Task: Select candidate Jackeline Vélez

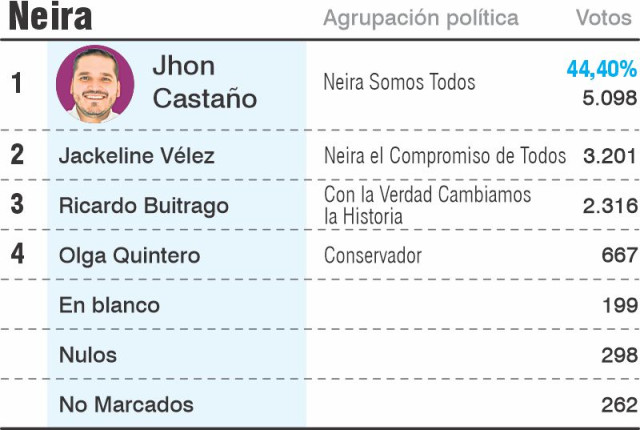Action: (137, 156)
